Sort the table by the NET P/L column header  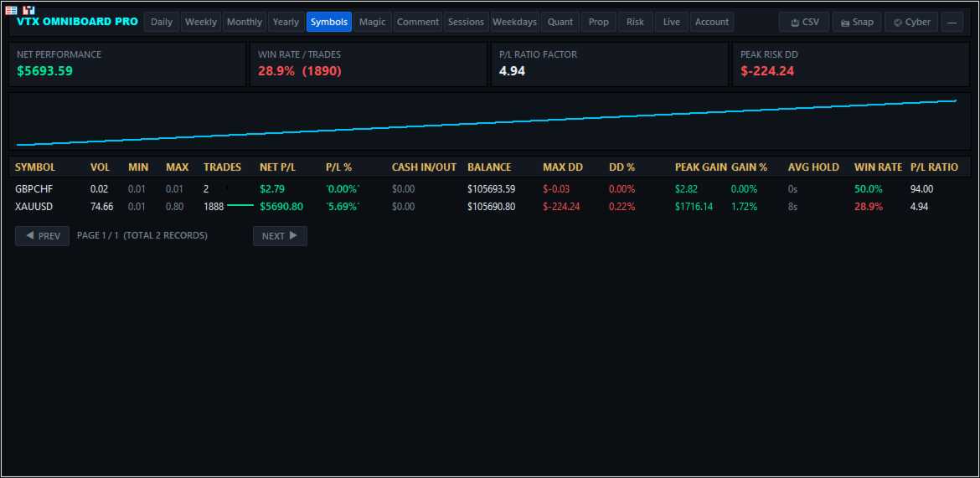[x=277, y=167]
